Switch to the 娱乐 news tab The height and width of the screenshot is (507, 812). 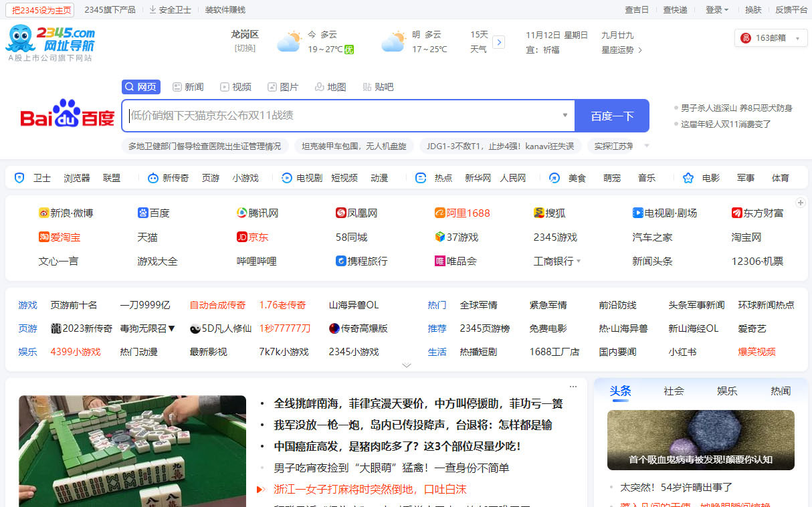tap(727, 391)
